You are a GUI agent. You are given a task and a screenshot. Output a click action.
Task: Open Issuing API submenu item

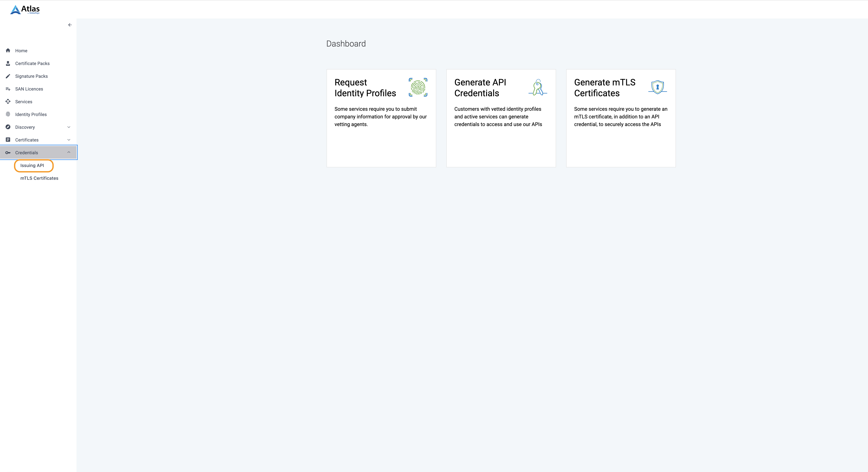32,165
